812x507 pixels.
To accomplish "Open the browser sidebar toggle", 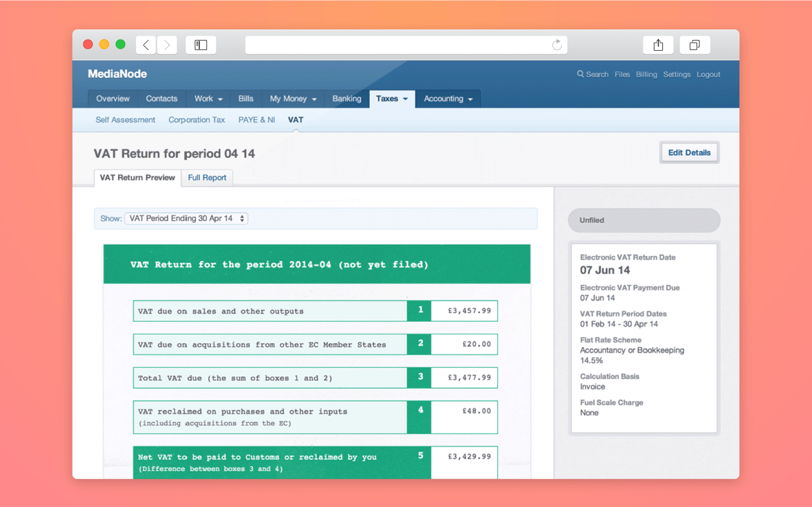I will (200, 45).
